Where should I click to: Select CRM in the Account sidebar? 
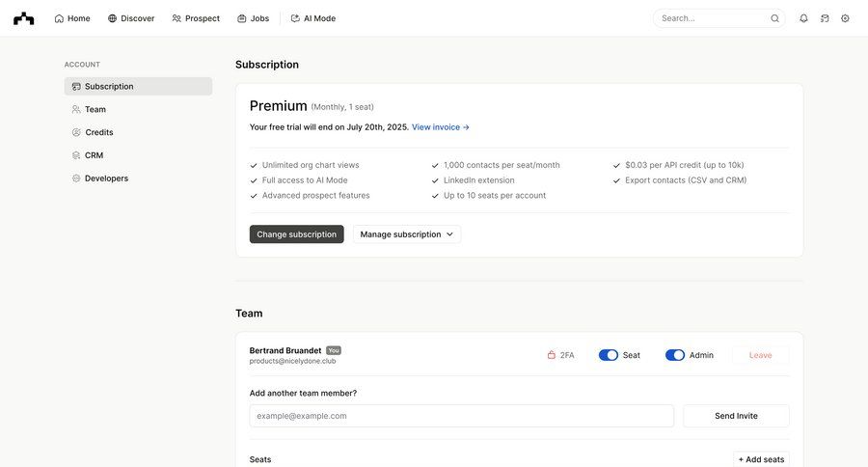138,155
